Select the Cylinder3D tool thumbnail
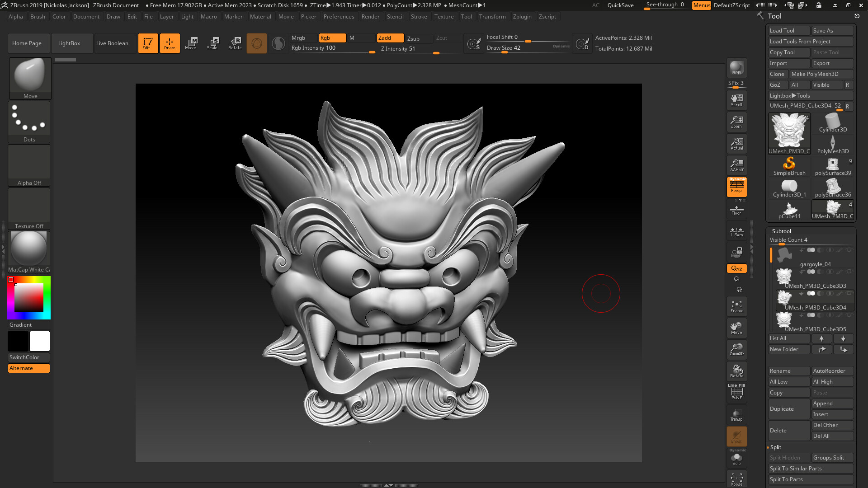 pos(833,122)
